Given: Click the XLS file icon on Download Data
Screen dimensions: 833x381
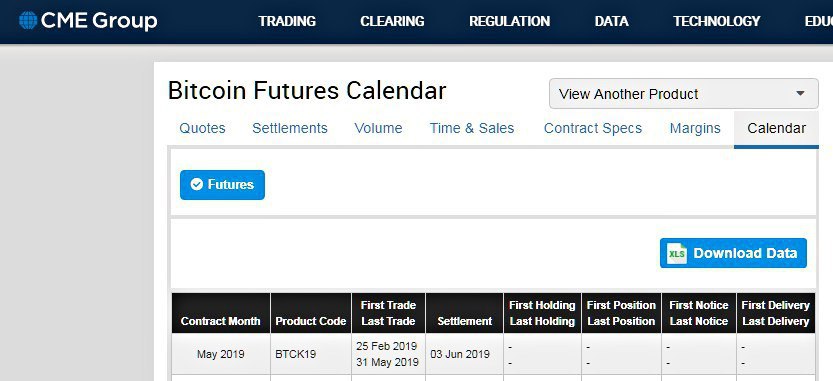Looking at the screenshot, I should (x=677, y=253).
